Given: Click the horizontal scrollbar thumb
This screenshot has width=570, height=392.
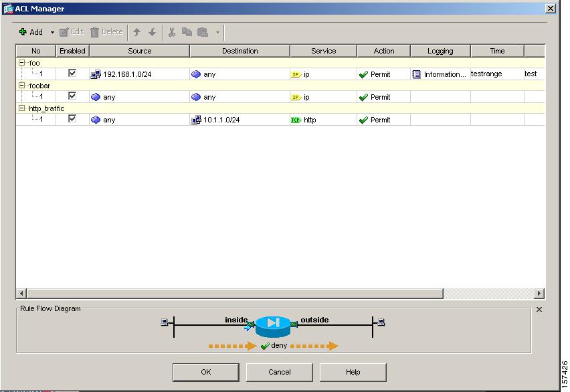Looking at the screenshot, I should (x=235, y=293).
